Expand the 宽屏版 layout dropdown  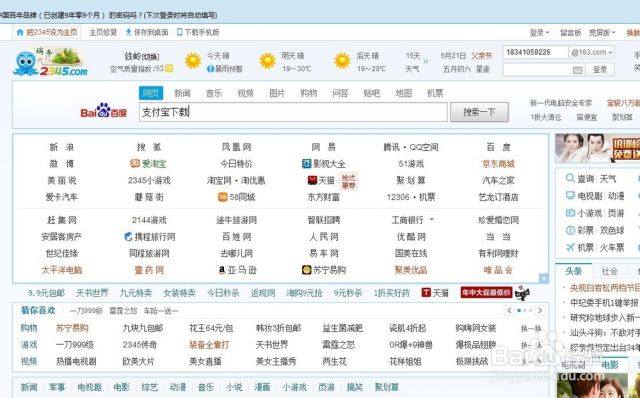pyautogui.click(x=602, y=33)
